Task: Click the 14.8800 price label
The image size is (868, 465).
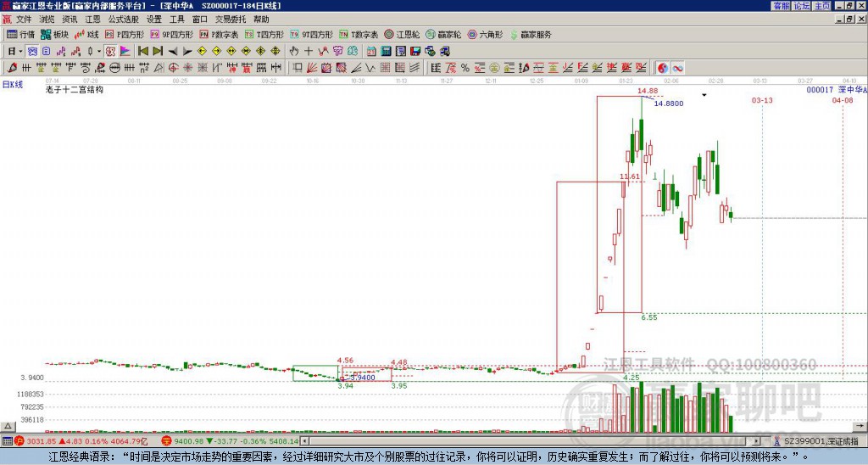Action: (x=669, y=104)
